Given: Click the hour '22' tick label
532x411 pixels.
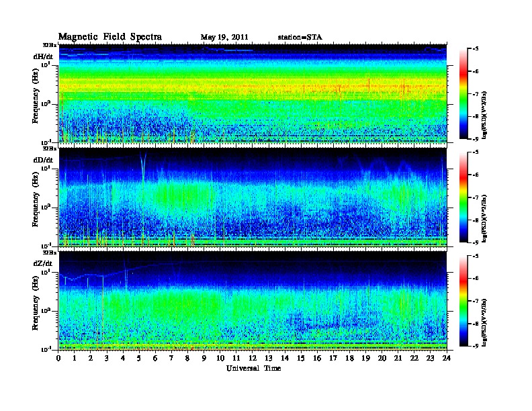Looking at the screenshot, I should pos(414,358).
